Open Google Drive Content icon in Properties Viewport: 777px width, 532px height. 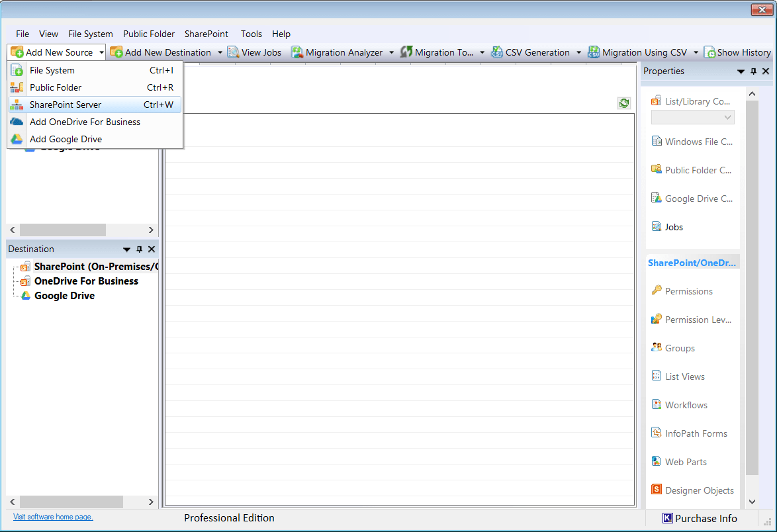[656, 198]
